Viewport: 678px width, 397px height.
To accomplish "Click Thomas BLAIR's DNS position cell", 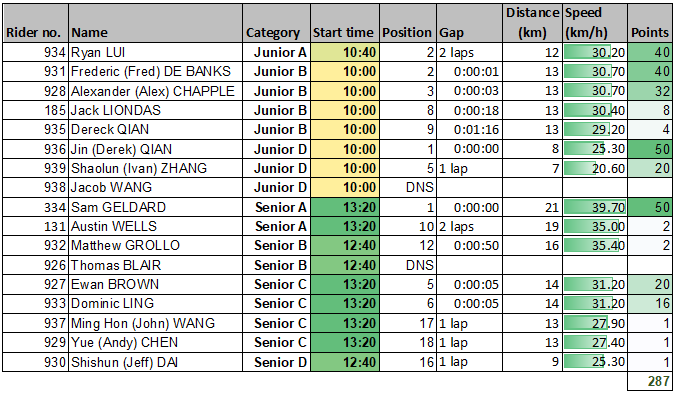I will [x=408, y=265].
